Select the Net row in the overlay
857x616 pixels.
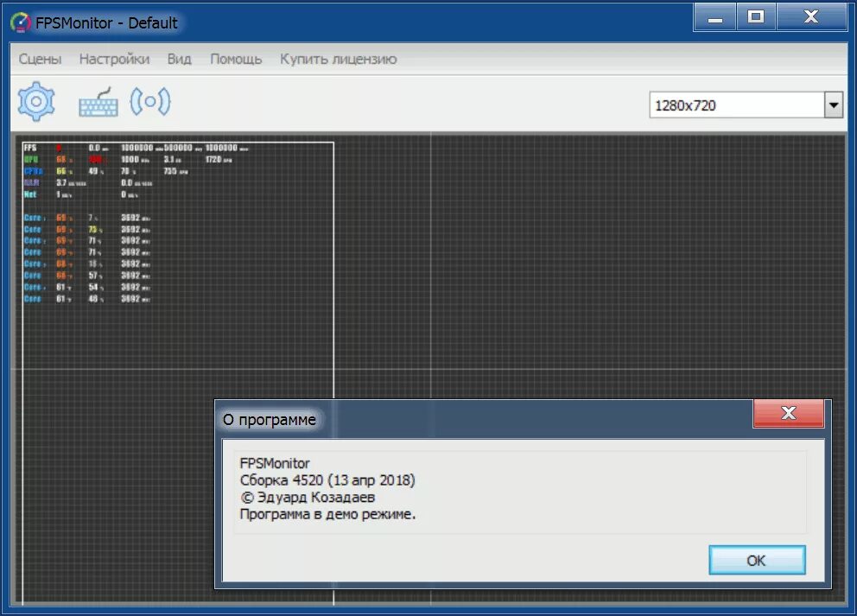(81, 194)
